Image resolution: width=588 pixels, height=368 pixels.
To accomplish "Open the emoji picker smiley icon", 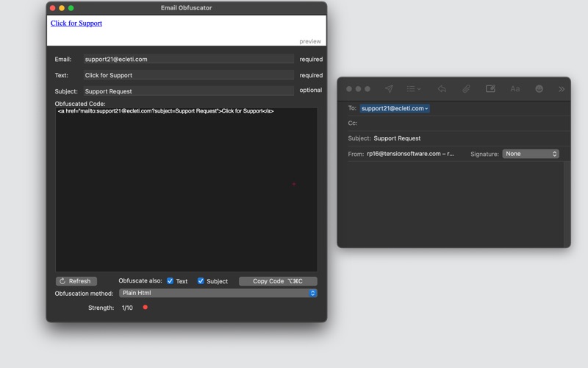I will click(539, 89).
